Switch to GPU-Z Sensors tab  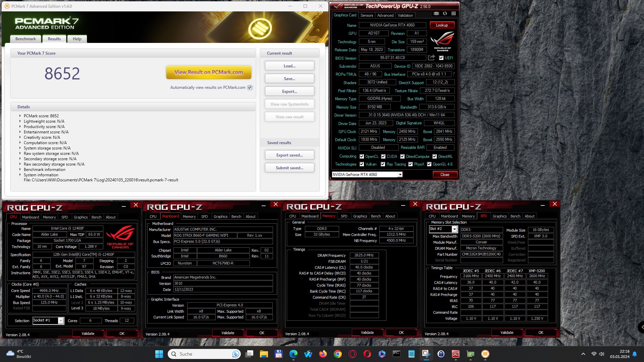pos(367,15)
